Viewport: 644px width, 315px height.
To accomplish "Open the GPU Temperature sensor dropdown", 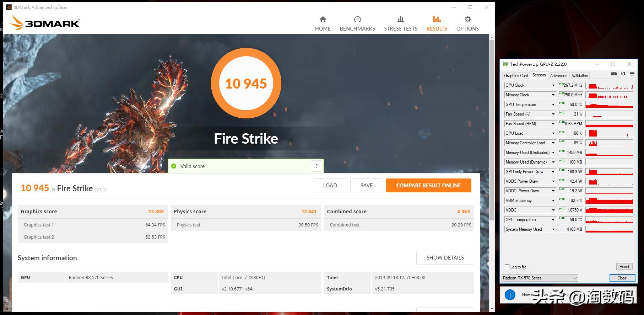I will coord(553,105).
